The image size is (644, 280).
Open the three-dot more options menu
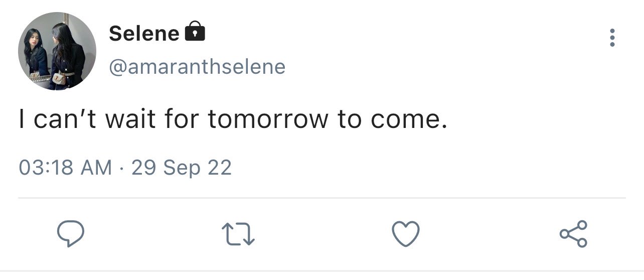pyautogui.click(x=612, y=38)
